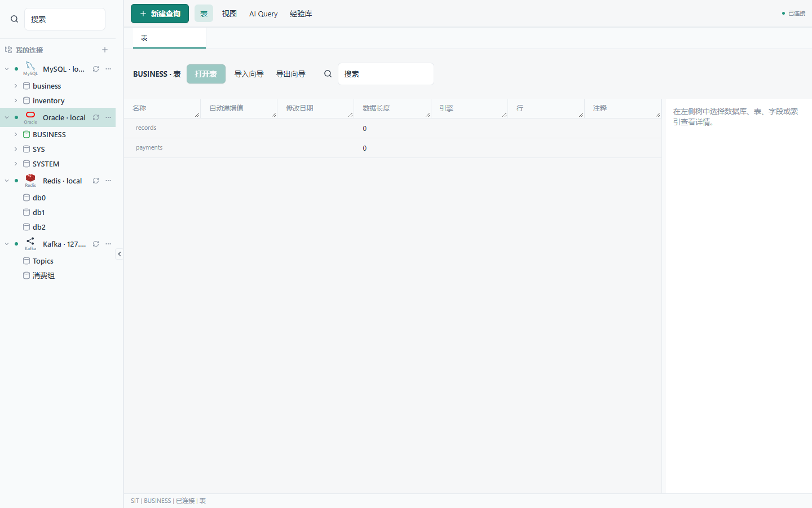Collapse the Redis connection node
812x508 pixels.
tap(7, 181)
